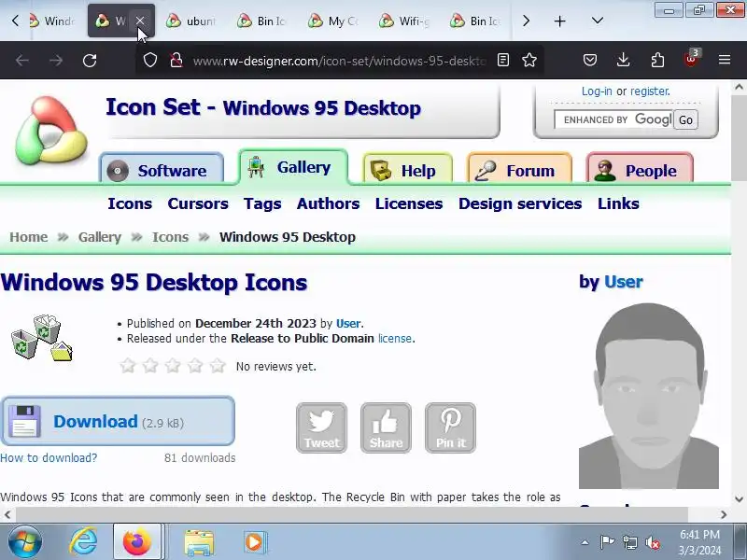747x560 pixels.
Task: Click the Recycle Bin icon set thumbnail
Action: point(42,338)
